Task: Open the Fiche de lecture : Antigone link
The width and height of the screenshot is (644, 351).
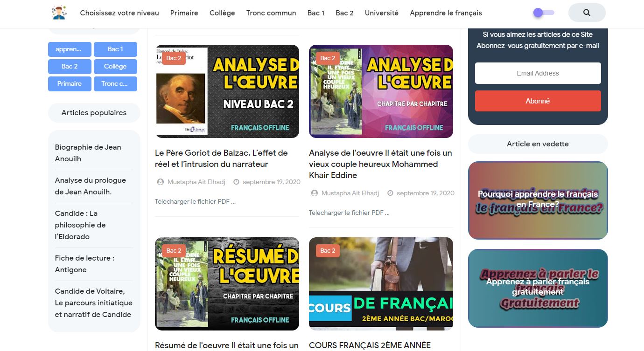Action: [x=84, y=264]
